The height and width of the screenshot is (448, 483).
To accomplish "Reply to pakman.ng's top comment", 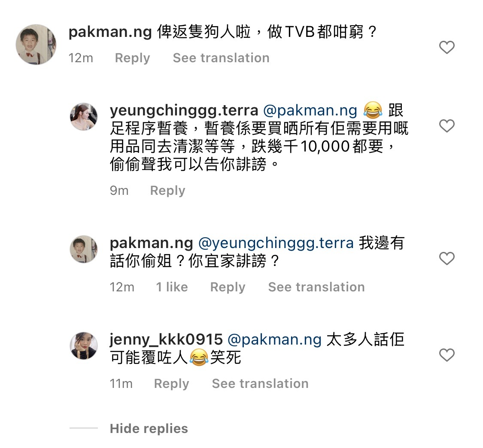I will 132,58.
